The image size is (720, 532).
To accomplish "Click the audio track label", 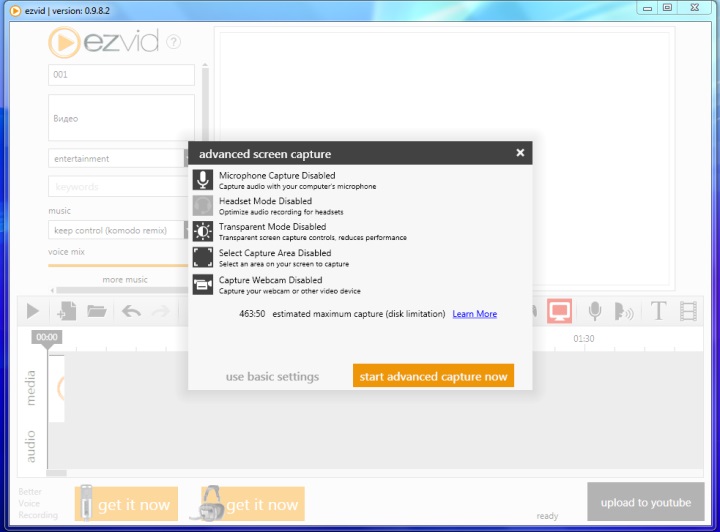I will (x=29, y=446).
